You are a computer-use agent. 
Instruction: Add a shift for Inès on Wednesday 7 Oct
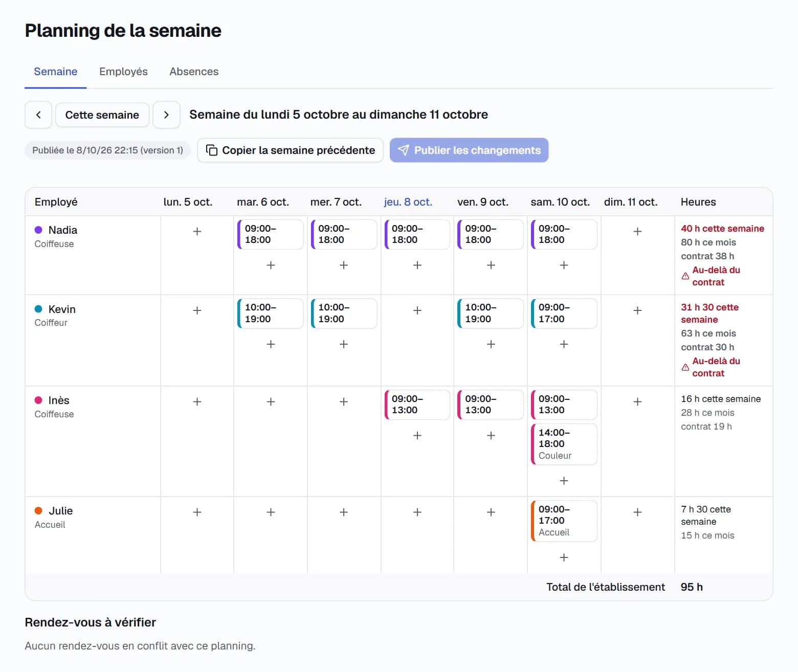click(x=344, y=402)
